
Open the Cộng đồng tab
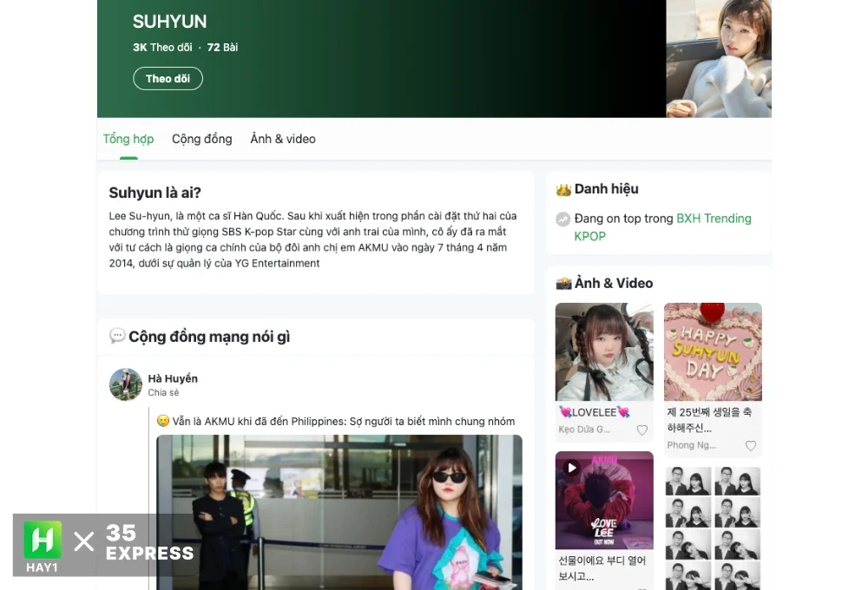pyautogui.click(x=202, y=139)
